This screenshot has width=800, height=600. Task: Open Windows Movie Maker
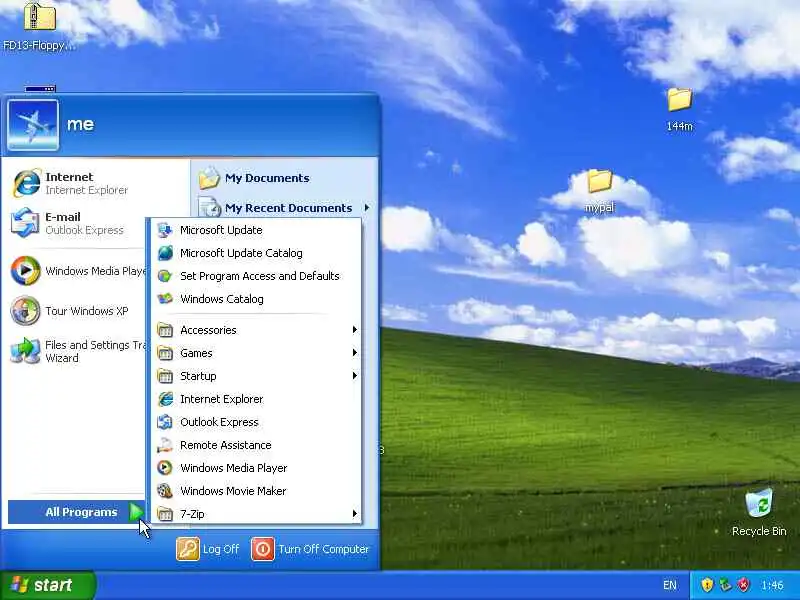click(256, 491)
